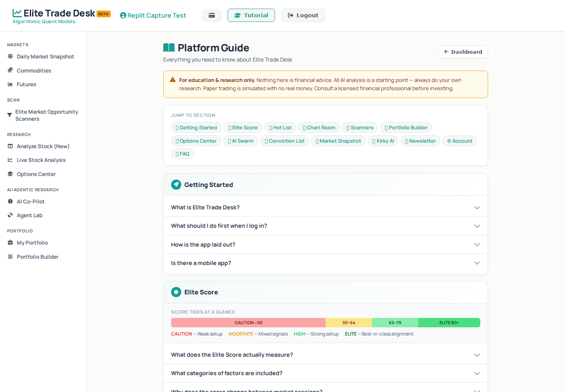Expand 'What categories of factors are included?'

point(326,373)
